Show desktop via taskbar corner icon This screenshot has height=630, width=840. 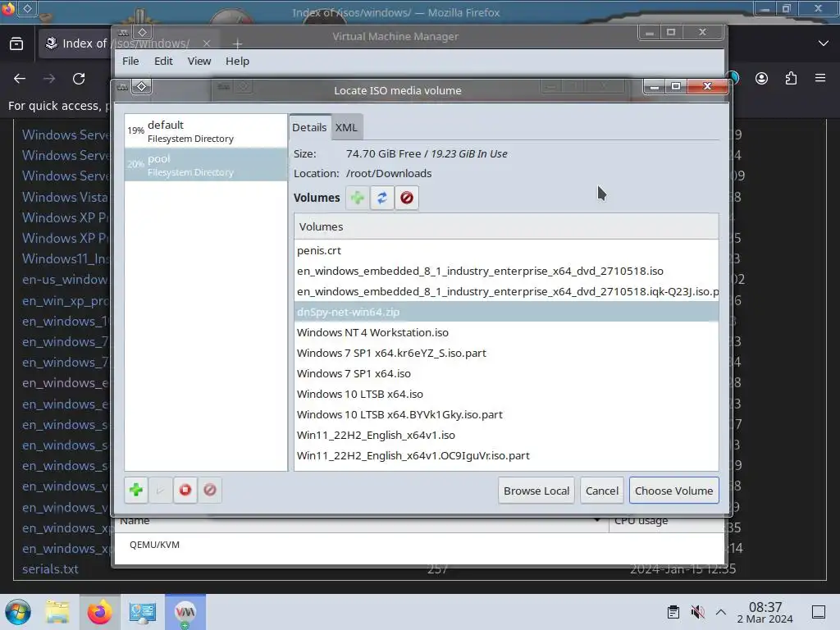[819, 612]
